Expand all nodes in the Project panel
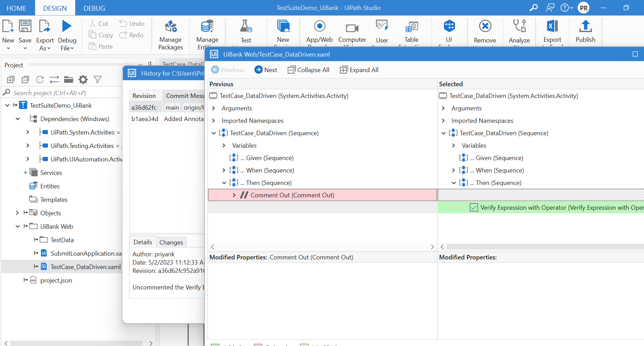Image resolution: width=644 pixels, height=346 pixels. [11, 80]
